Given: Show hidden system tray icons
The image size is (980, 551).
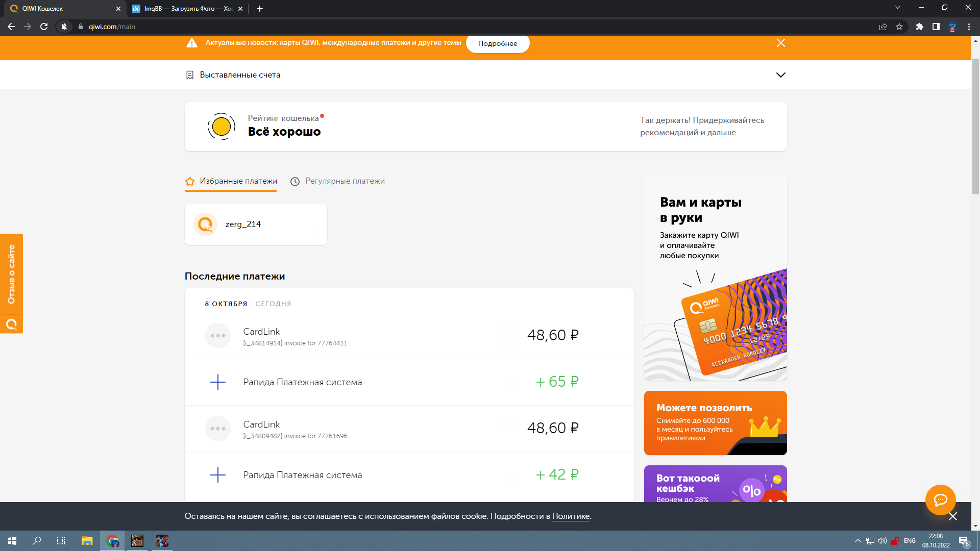Looking at the screenshot, I should click(x=857, y=541).
